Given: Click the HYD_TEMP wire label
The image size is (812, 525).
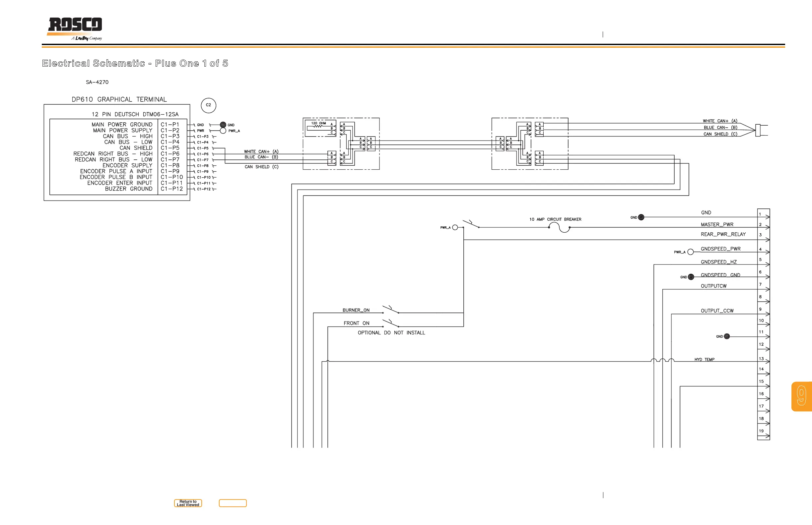Looking at the screenshot, I should point(704,359).
